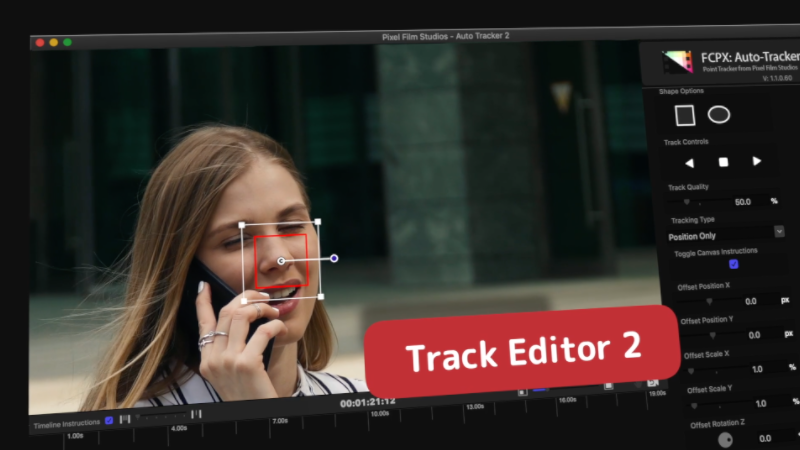Click the 'Track Controls' label
Screen dimensions: 800x450
686,142
